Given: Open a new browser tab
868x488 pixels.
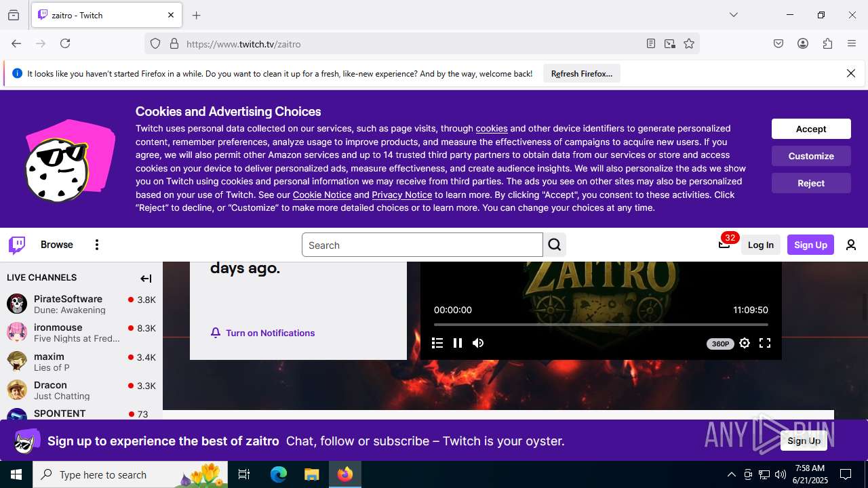Looking at the screenshot, I should click(x=197, y=15).
